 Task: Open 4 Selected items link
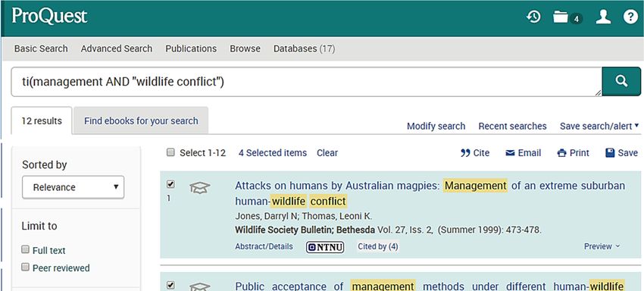pos(272,153)
